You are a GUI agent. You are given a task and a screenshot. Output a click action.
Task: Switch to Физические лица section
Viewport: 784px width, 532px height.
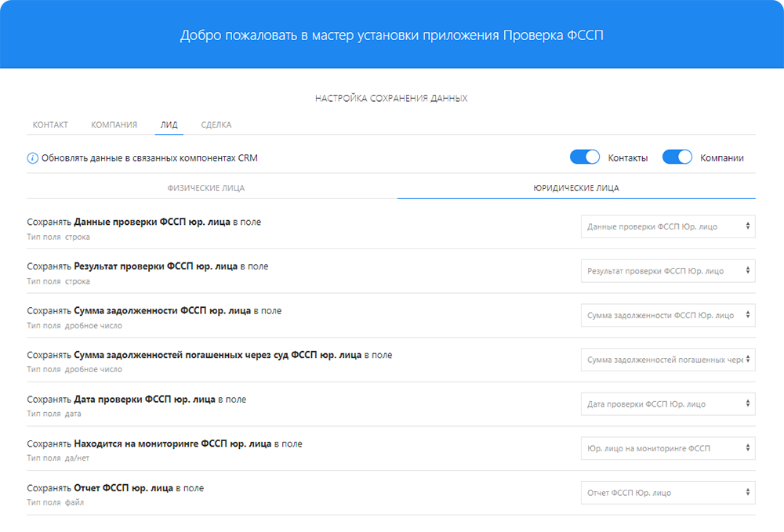pos(206,188)
